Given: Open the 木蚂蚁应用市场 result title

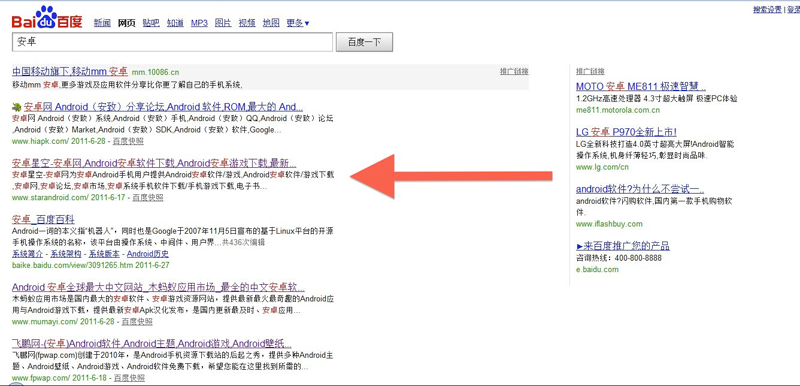Looking at the screenshot, I should point(158,287).
